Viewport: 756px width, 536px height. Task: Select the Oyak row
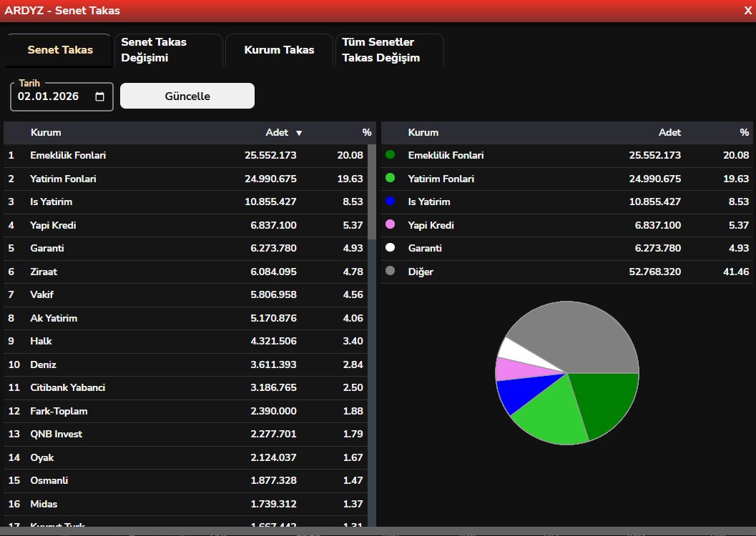(186, 457)
